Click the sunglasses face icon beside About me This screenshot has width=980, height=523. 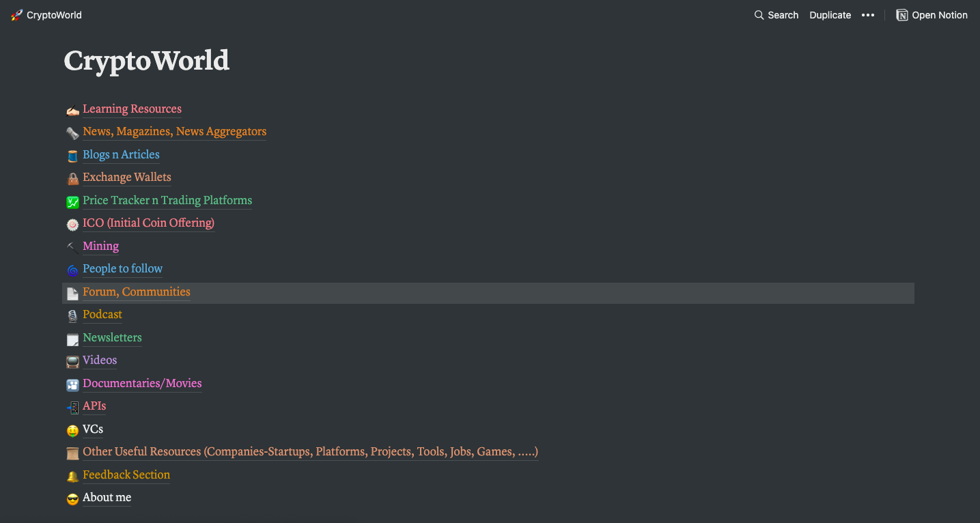72,498
